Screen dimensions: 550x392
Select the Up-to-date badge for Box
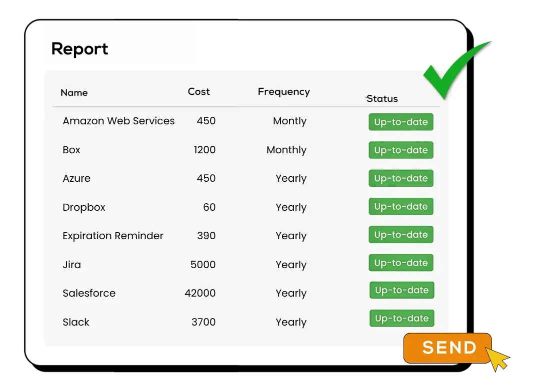(401, 150)
